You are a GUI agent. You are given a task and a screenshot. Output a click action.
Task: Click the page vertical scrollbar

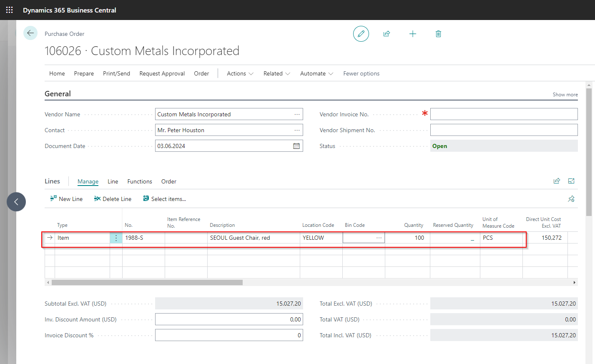(x=589, y=152)
